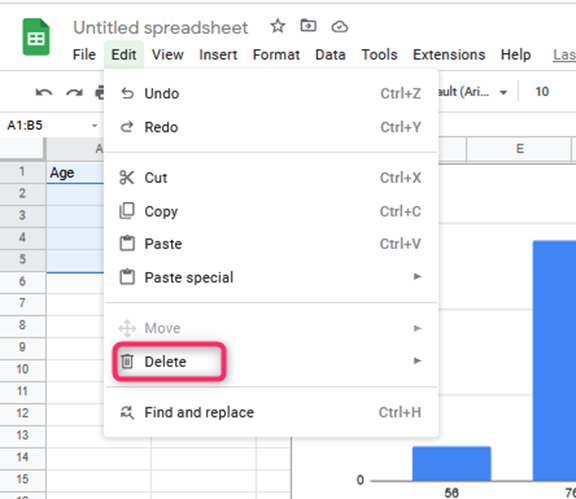Rename the Untitled spreadsheet title
This screenshot has width=576, height=499.
[161, 28]
